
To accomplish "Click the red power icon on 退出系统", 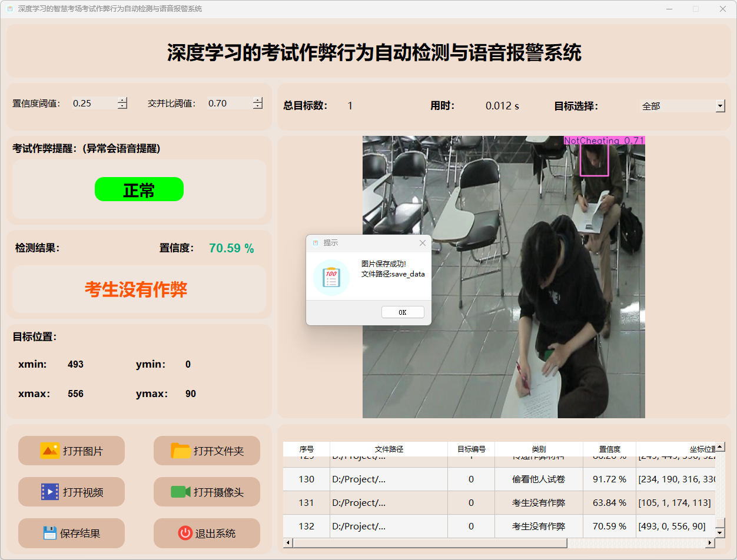I will point(185,533).
